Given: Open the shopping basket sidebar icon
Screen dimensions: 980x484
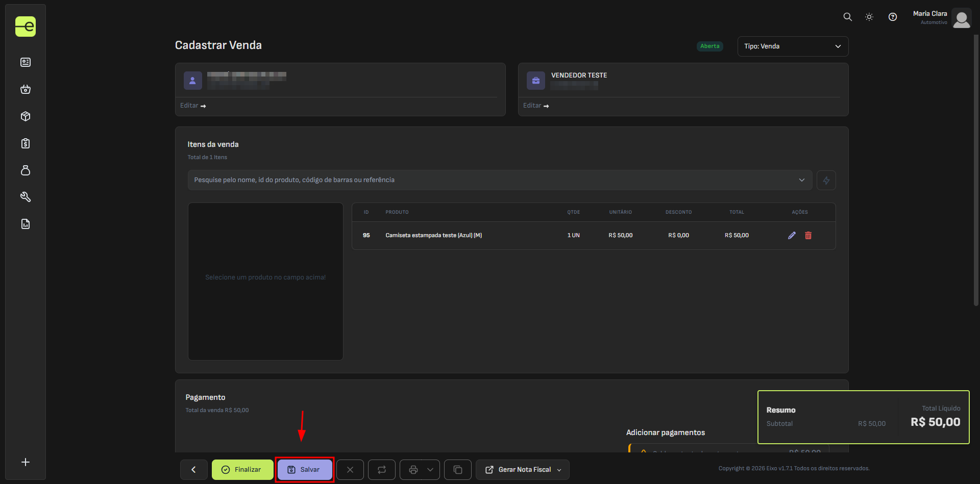Looking at the screenshot, I should click(26, 89).
